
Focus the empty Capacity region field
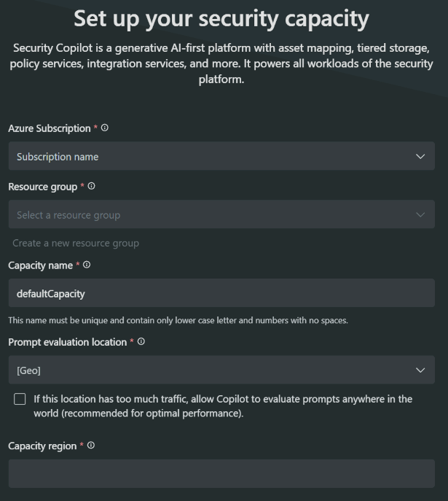point(221,473)
